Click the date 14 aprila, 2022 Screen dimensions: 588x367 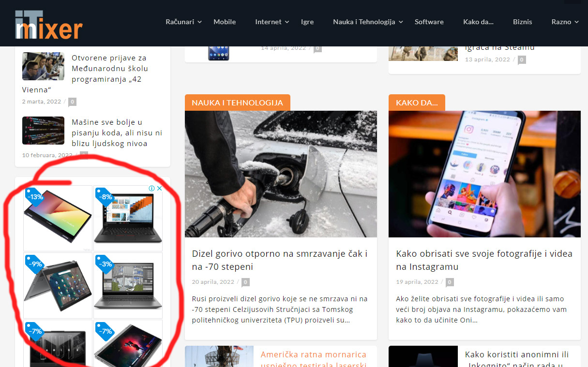point(283,48)
